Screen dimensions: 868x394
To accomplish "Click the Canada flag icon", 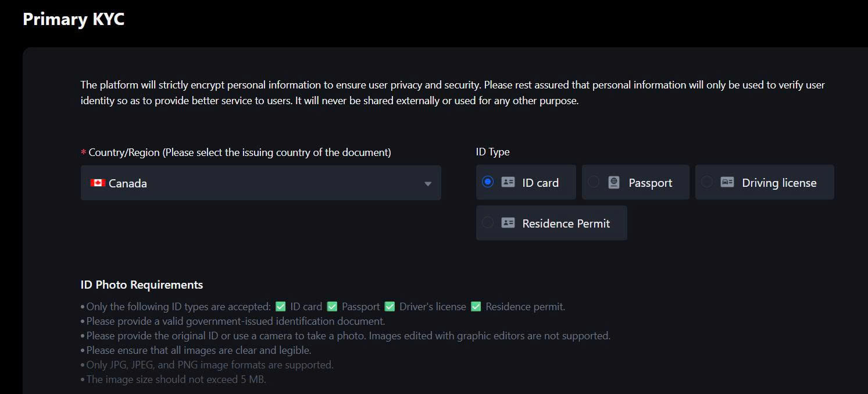I will 98,183.
